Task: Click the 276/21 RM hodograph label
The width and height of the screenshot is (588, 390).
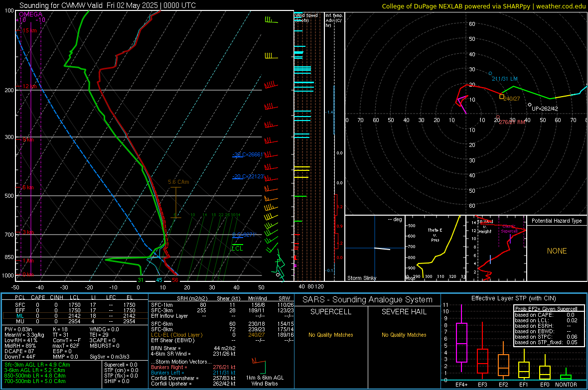Action: tap(512, 122)
